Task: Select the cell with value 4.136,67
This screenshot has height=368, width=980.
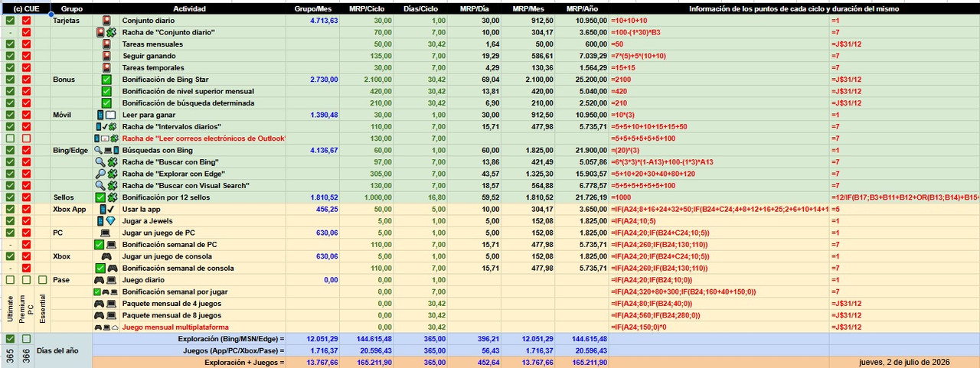Action: [x=313, y=150]
